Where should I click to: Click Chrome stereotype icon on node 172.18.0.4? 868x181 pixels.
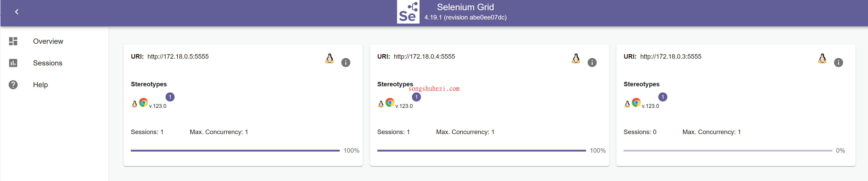(x=390, y=102)
